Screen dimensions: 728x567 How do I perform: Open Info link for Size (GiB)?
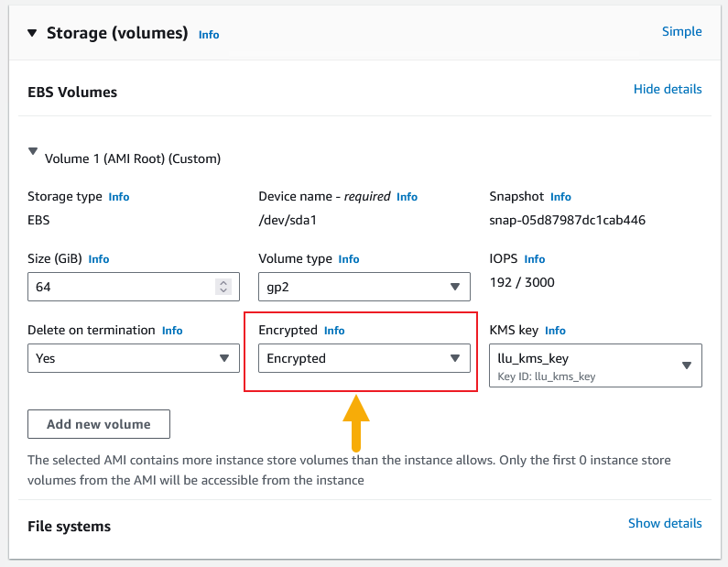tap(99, 259)
